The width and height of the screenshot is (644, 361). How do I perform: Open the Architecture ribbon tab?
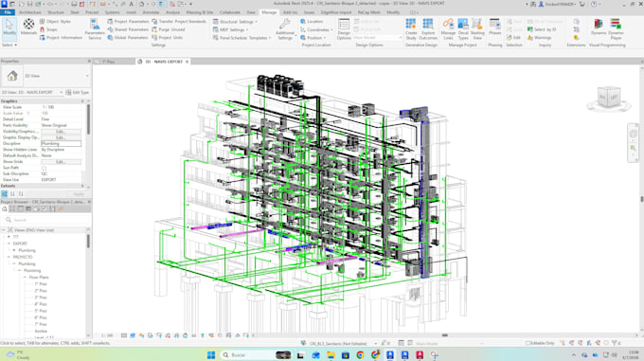(x=30, y=12)
